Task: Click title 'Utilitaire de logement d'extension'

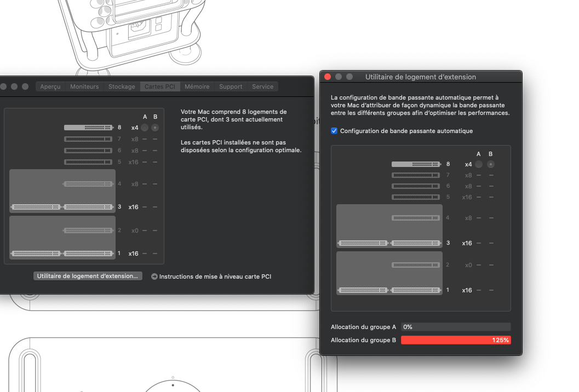Action: 421,77
